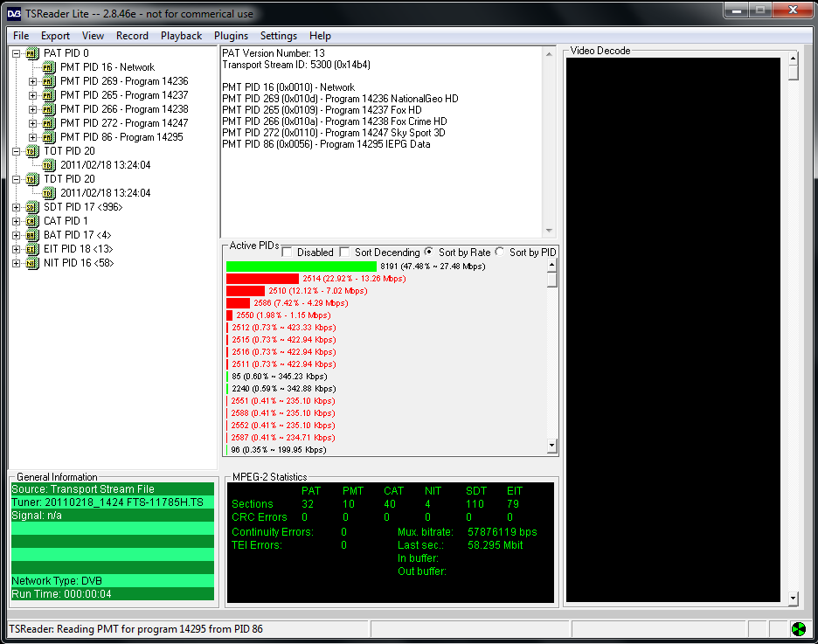Select PID 85 entry in Active PIDs
Viewport: 818px width, 644px height.
click(x=280, y=377)
